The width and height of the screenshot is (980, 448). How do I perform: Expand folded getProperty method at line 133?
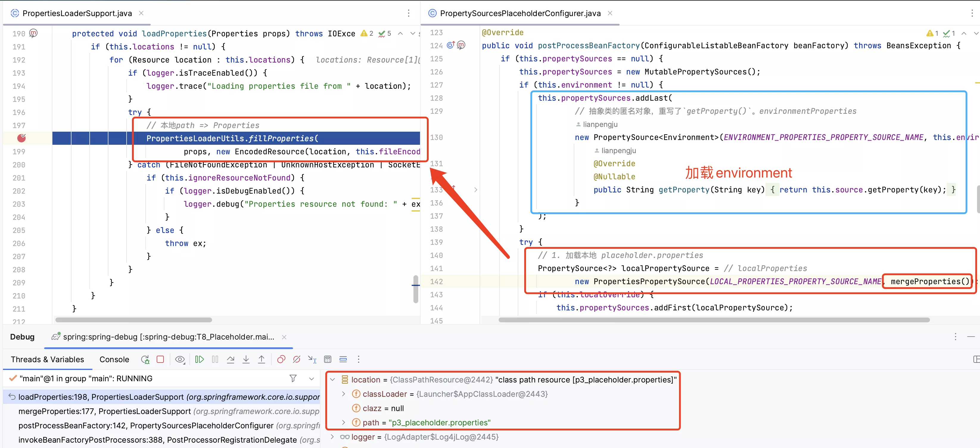475,190
